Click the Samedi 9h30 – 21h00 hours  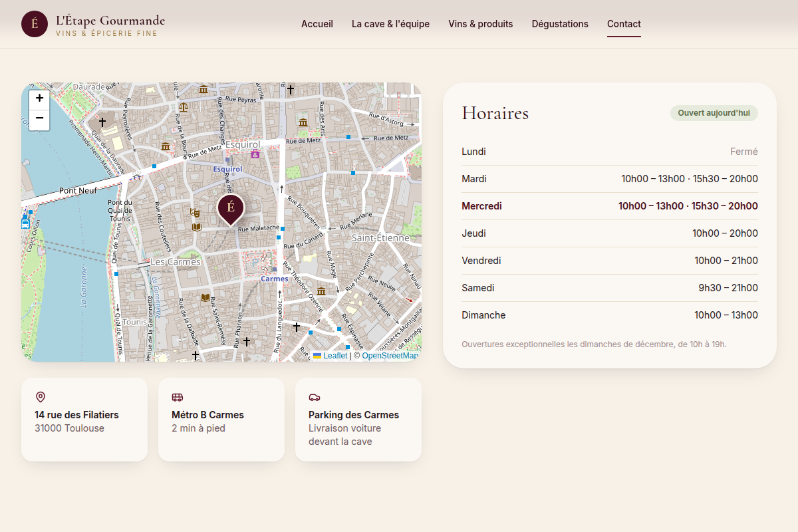pos(728,288)
